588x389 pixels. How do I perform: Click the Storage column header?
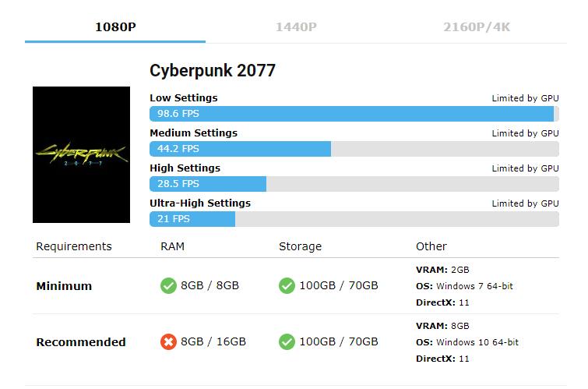(x=300, y=246)
